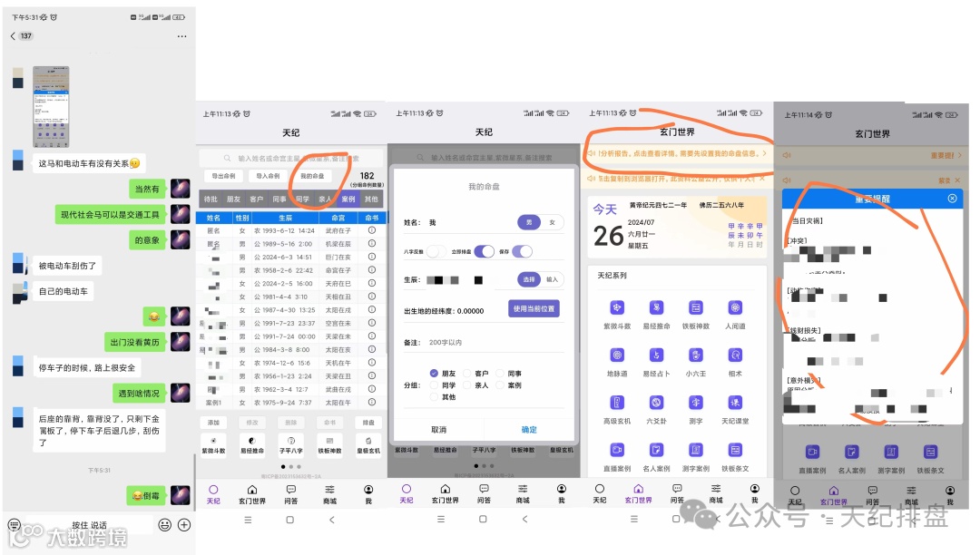Tap 易经推命 yin-yang icon on 天纪 list screen

[252, 441]
